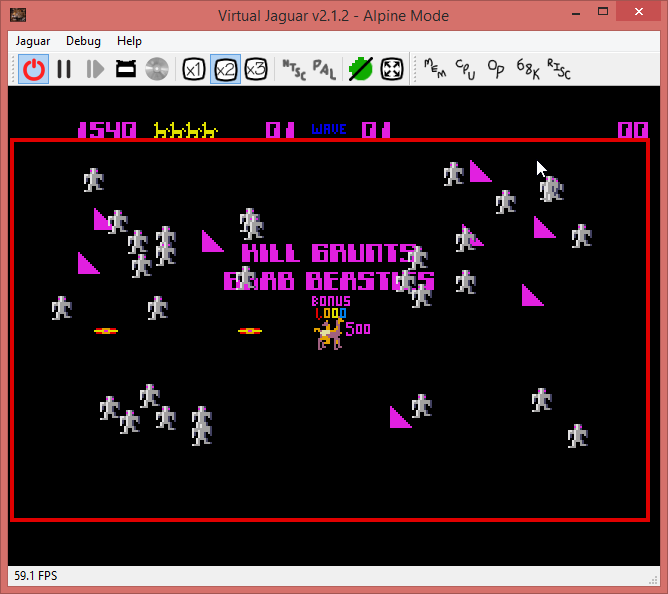Click the red power button icon
The width and height of the screenshot is (668, 594).
(34, 69)
